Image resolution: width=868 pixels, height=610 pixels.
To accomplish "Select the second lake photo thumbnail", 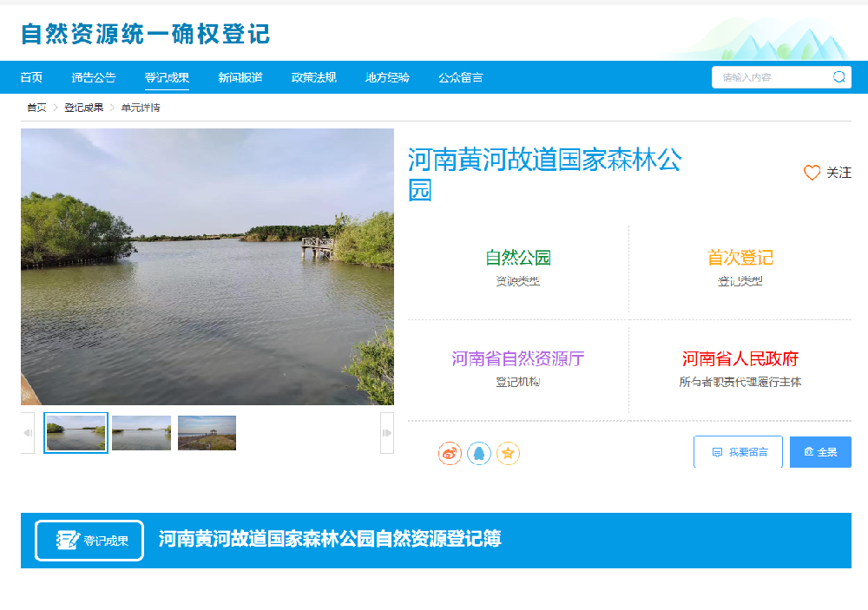I will [x=141, y=433].
